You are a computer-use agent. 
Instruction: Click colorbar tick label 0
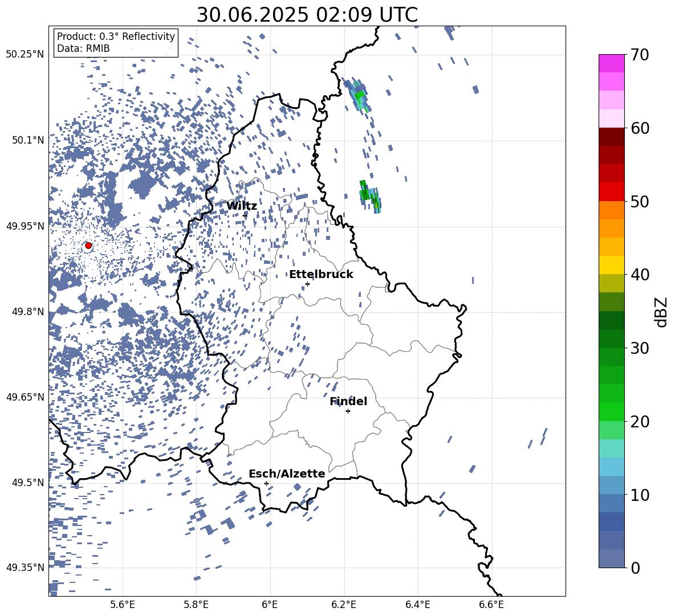pyautogui.click(x=635, y=568)
